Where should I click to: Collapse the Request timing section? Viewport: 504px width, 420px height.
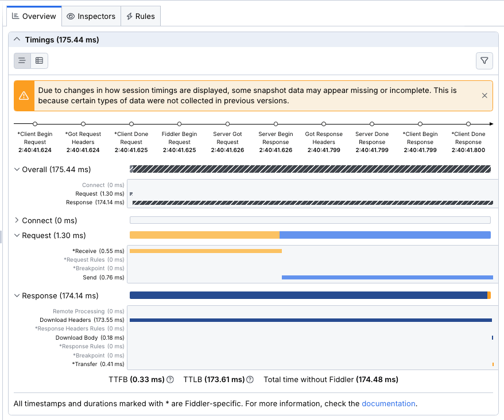[x=17, y=235]
